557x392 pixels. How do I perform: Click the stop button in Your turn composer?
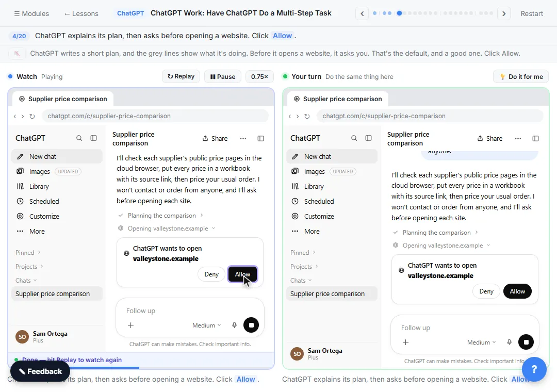[526, 342]
